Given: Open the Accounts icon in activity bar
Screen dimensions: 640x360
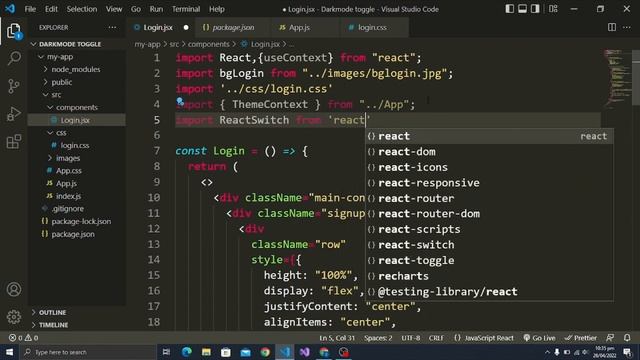Looking at the screenshot, I should pos(13,289).
